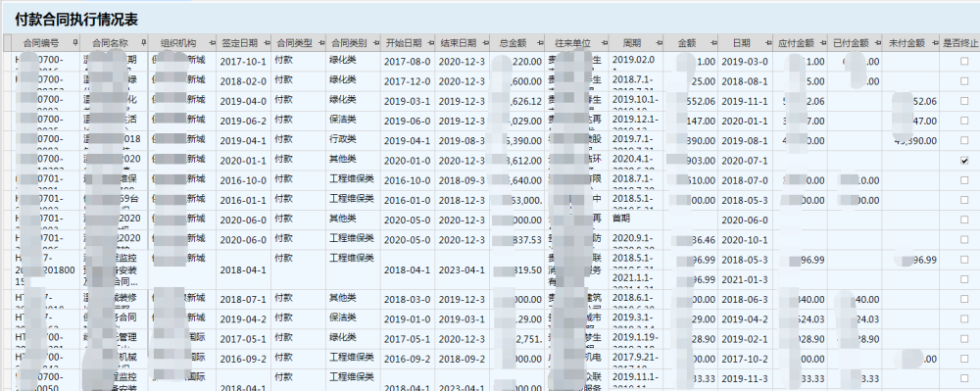Select sign date cell 2018-02-0
Image resolution: width=980 pixels, height=391 pixels.
pyautogui.click(x=244, y=81)
